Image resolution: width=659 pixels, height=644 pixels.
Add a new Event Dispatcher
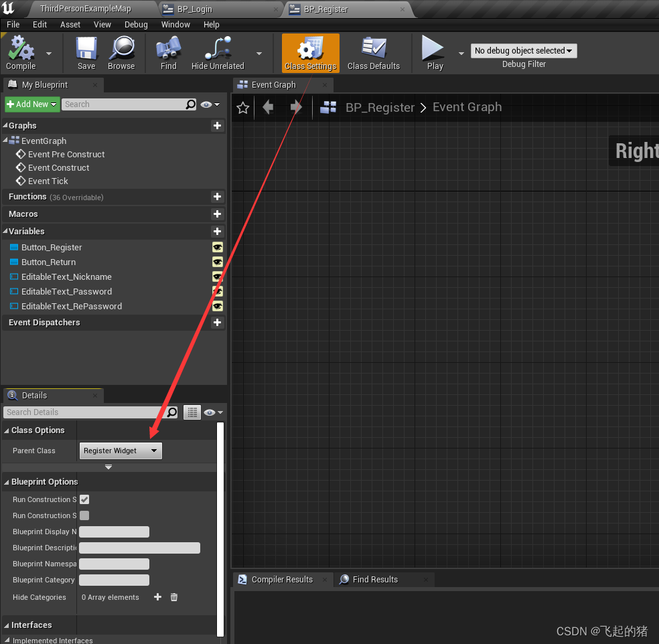click(217, 323)
